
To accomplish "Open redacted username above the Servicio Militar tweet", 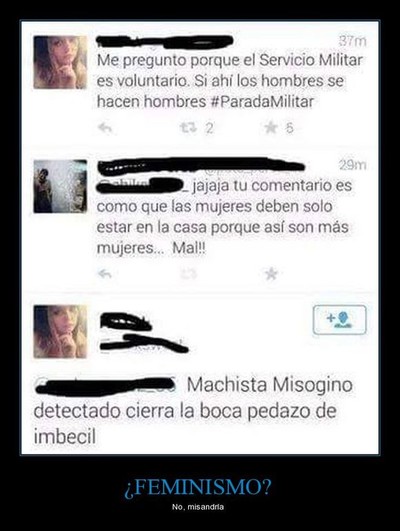I will coord(165,41).
